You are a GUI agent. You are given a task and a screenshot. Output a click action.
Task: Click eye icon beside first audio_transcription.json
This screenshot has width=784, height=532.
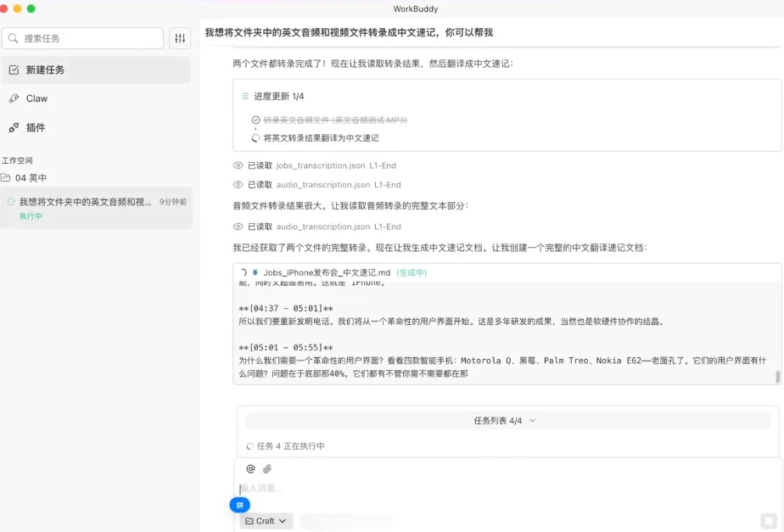(238, 184)
